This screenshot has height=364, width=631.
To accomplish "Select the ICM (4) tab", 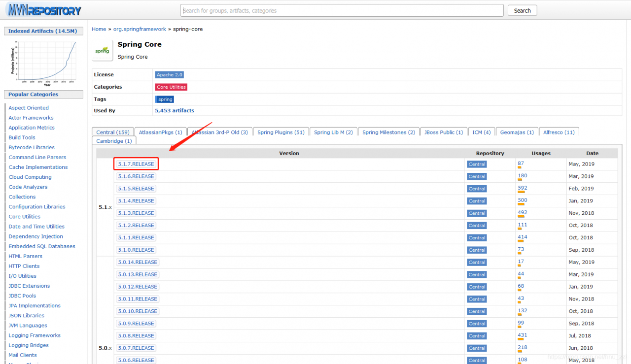I will pyautogui.click(x=482, y=132).
